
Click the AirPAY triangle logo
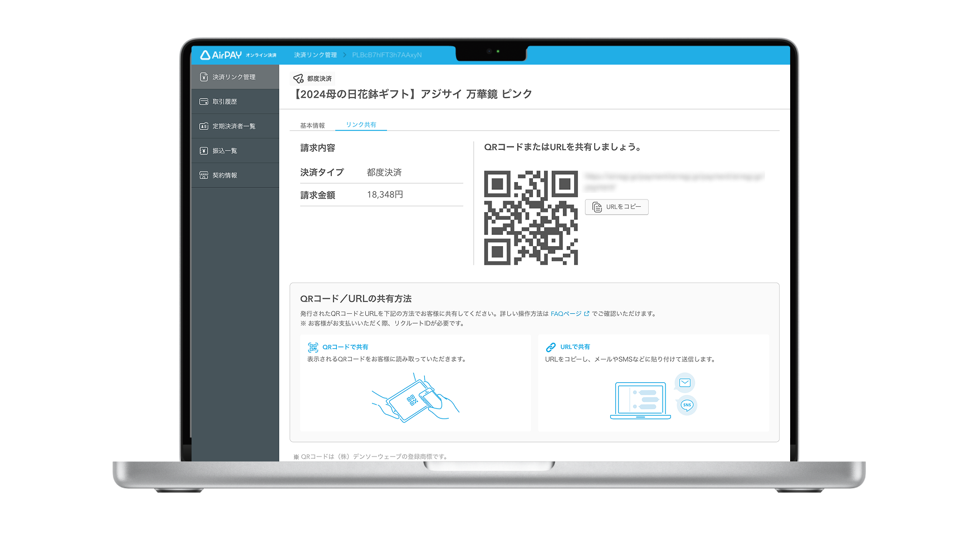(x=205, y=55)
